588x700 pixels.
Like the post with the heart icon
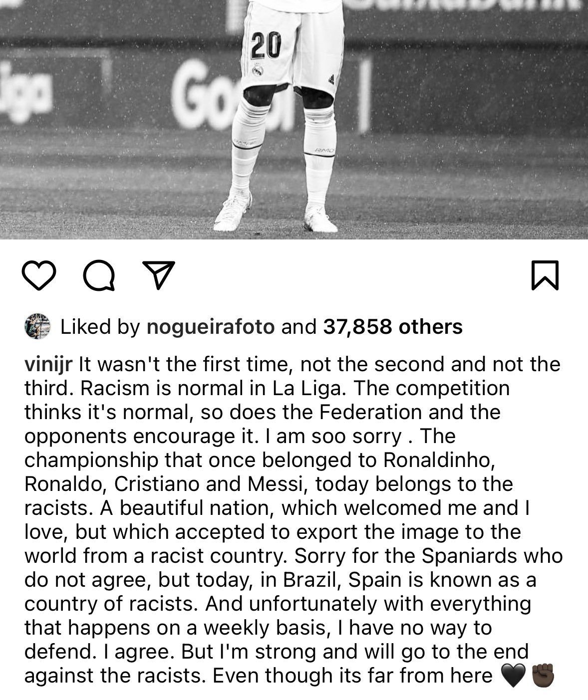click(39, 275)
